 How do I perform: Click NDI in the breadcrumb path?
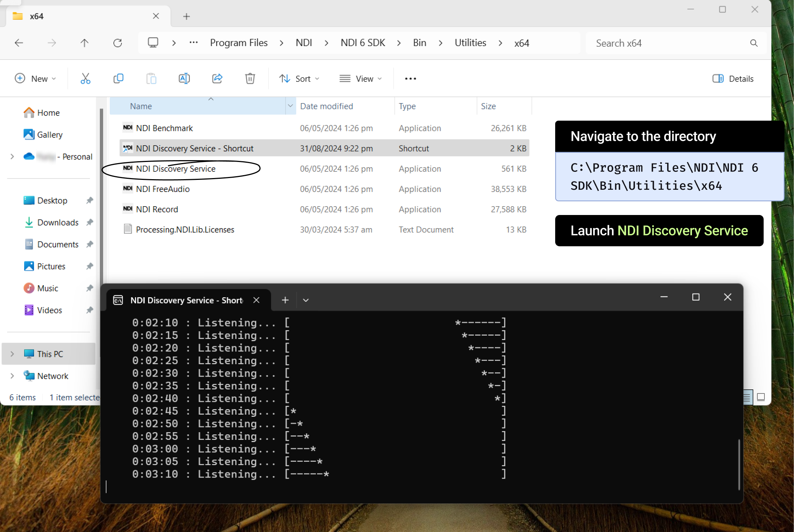coord(304,43)
